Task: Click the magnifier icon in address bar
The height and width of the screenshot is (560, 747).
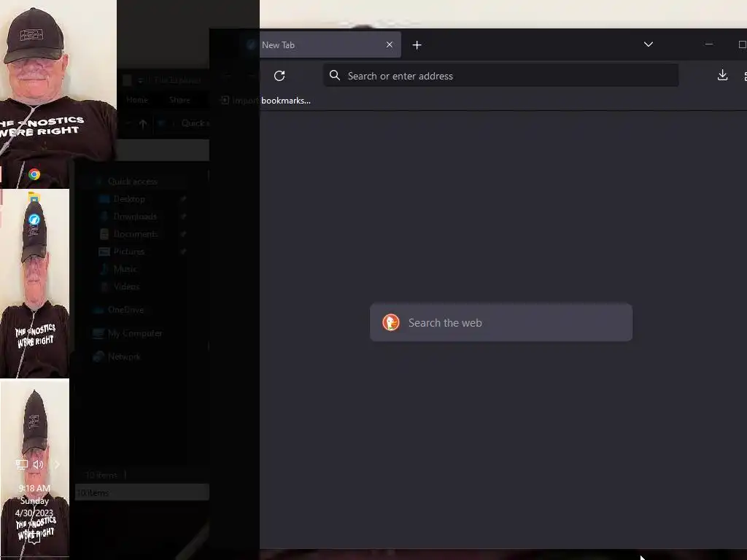Action: click(x=335, y=75)
